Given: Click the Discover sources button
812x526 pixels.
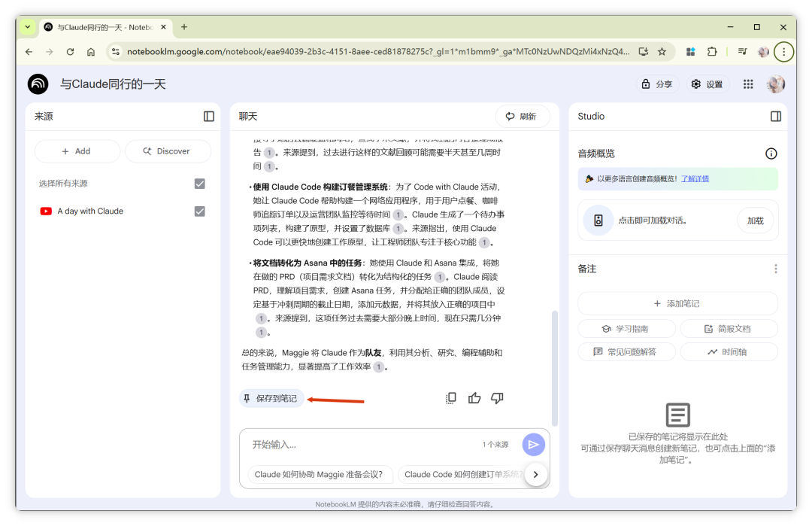Looking at the screenshot, I should click(x=168, y=151).
